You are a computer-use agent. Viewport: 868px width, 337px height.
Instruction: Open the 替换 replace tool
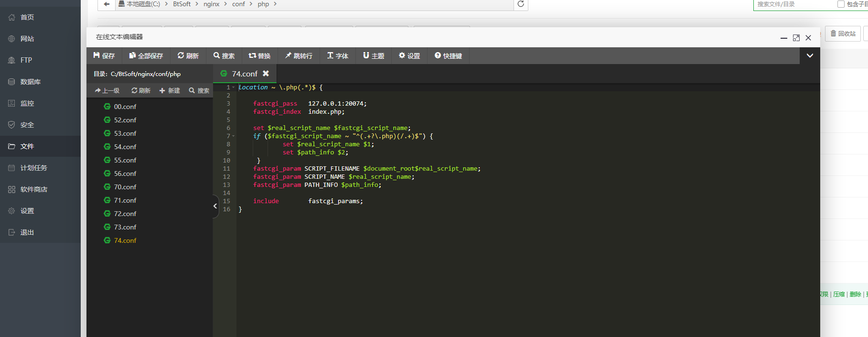[x=260, y=56]
